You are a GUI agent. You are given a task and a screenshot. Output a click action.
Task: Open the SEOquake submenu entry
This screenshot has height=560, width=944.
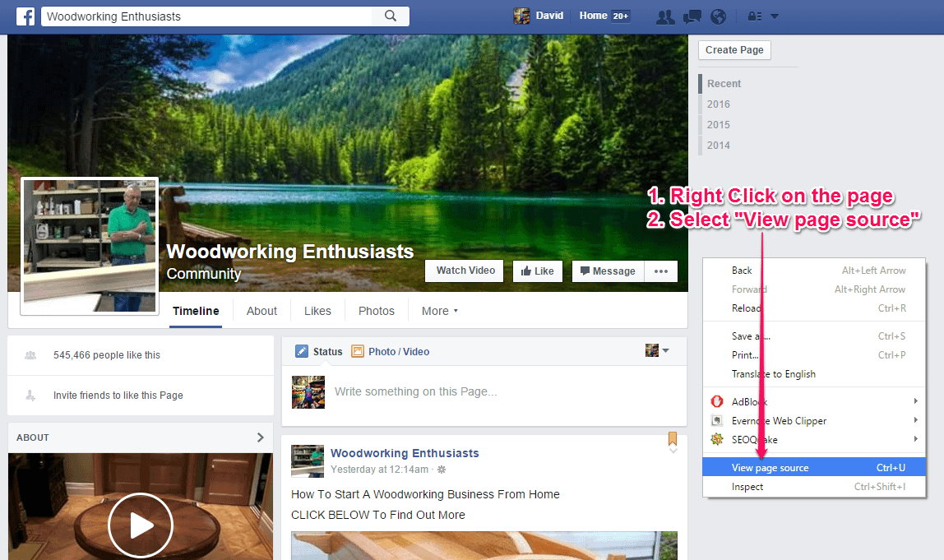[x=814, y=440]
